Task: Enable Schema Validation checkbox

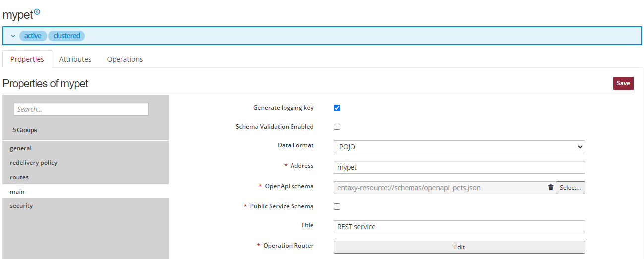Action: 337,127
